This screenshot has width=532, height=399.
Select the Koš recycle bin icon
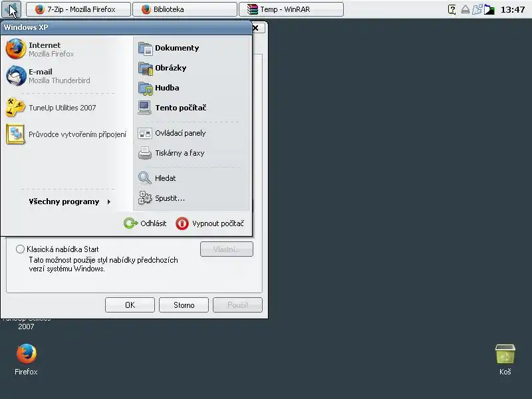505,359
